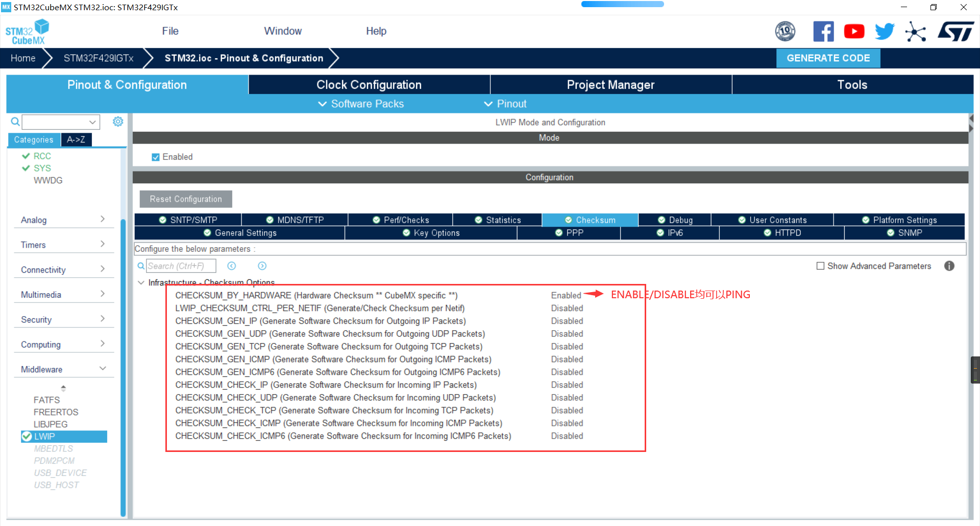The height and width of the screenshot is (526, 980).
Task: Click the peripheral search magnifier icon
Action: [x=15, y=122]
